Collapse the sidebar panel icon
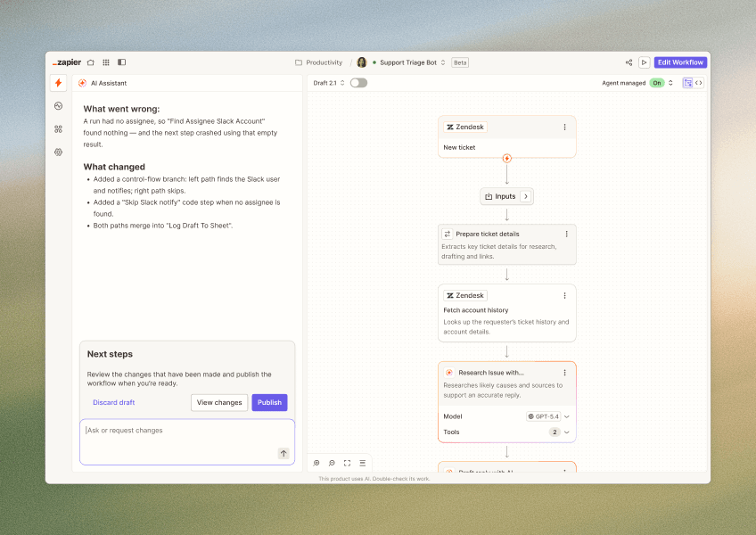756x535 pixels. [121, 62]
